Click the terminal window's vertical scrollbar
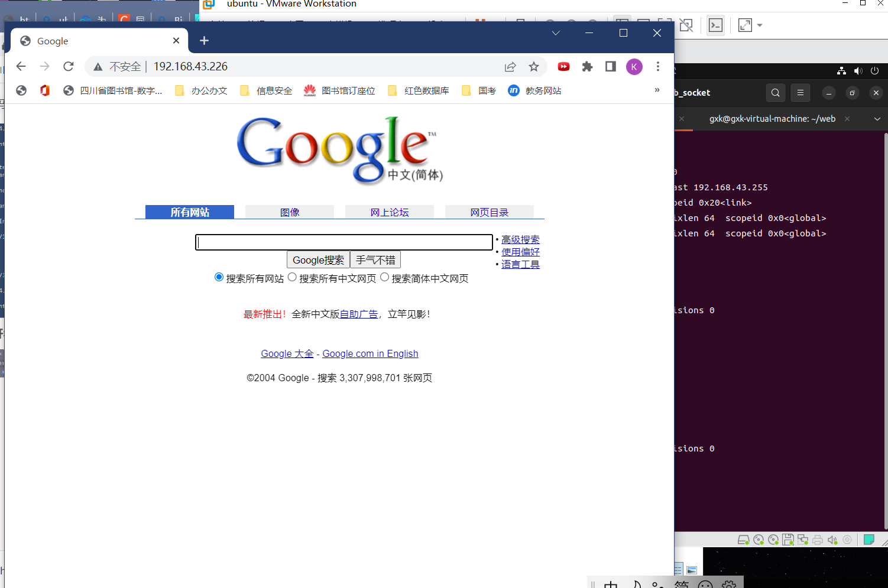Image resolution: width=888 pixels, height=588 pixels. 886,331
